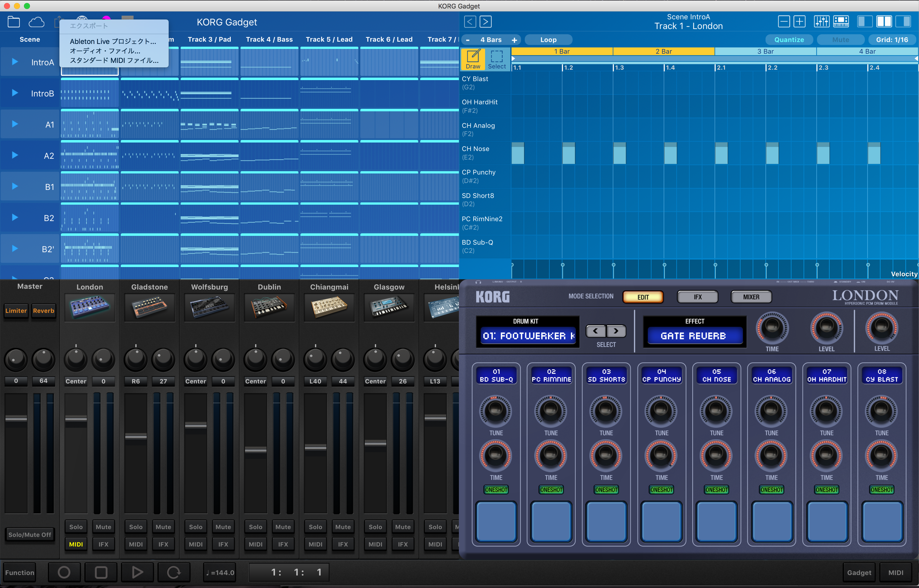Play the B2 scene
Screen dimensions: 919x588
click(x=15, y=217)
